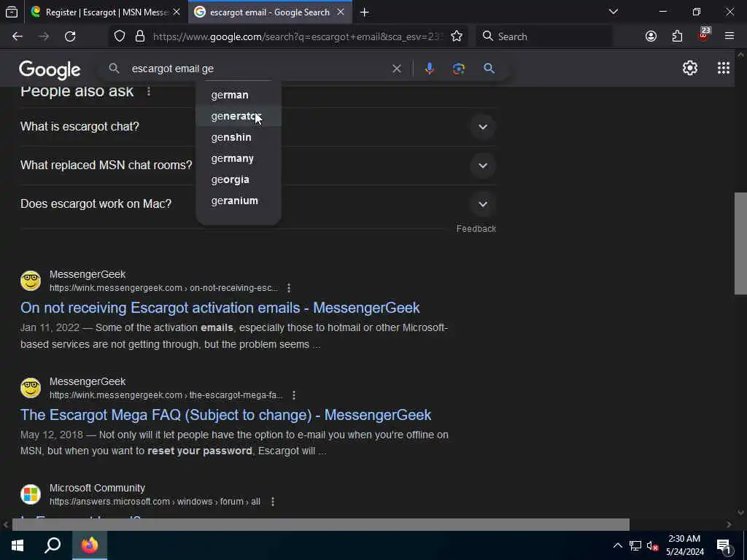Click Firefox in the taskbar

[90, 545]
